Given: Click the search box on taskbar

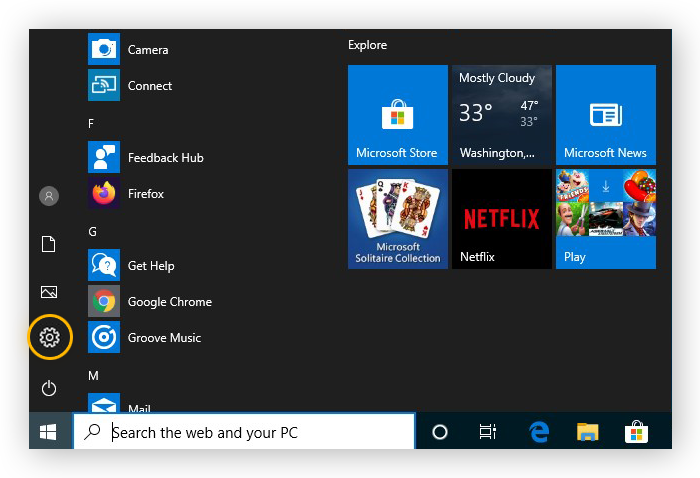Looking at the screenshot, I should (x=245, y=432).
